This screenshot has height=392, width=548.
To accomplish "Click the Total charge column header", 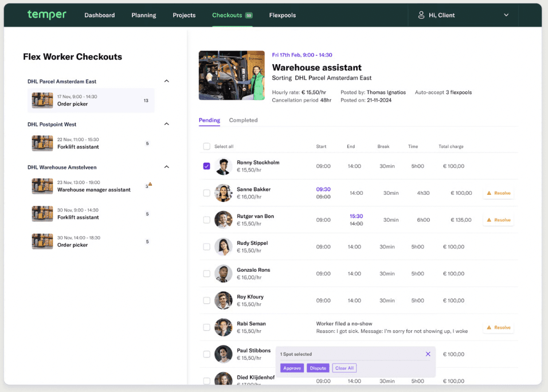I will coord(451,147).
